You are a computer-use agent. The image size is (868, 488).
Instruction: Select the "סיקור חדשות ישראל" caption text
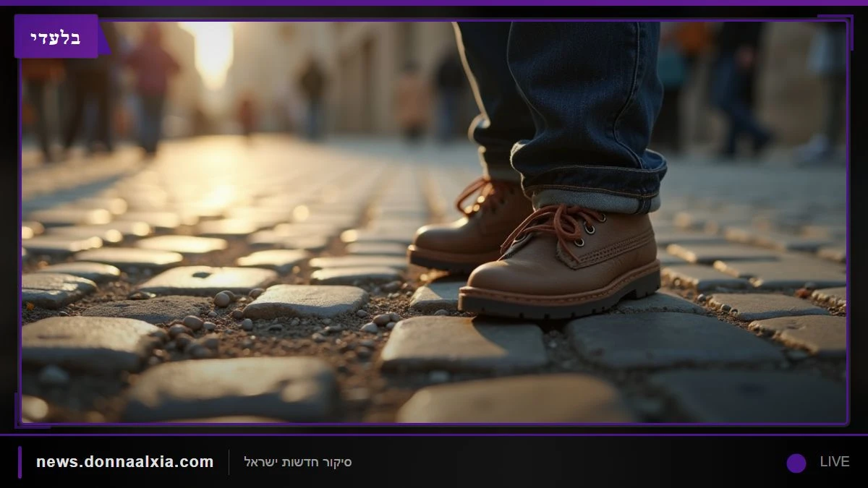pyautogui.click(x=297, y=462)
